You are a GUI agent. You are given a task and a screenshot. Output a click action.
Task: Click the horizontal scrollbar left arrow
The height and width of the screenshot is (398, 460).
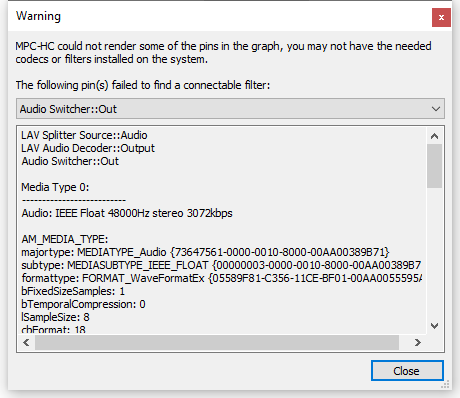[x=26, y=343]
